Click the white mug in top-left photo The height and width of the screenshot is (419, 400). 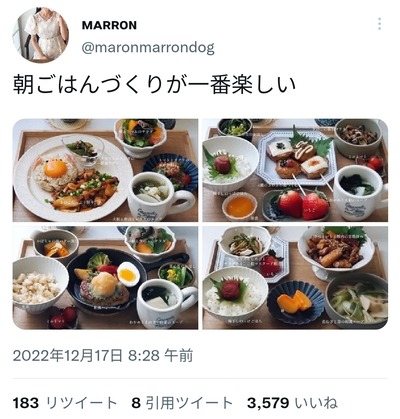pyautogui.click(x=159, y=196)
